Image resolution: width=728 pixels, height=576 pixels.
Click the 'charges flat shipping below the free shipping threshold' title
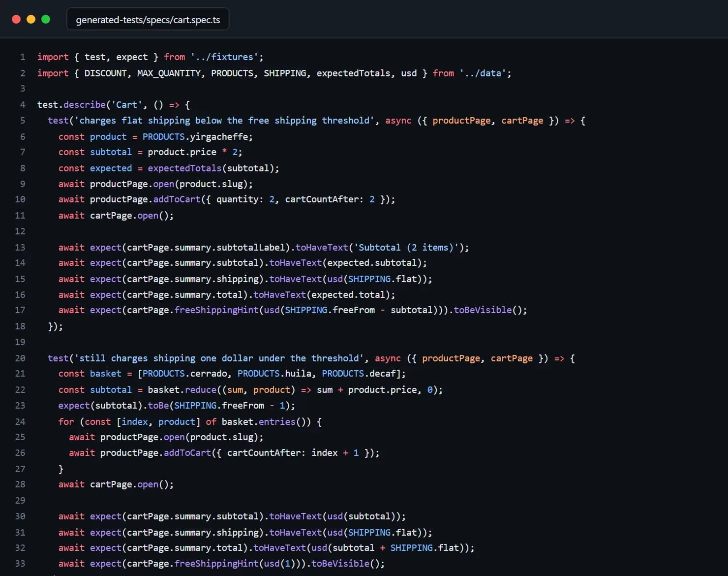click(224, 121)
